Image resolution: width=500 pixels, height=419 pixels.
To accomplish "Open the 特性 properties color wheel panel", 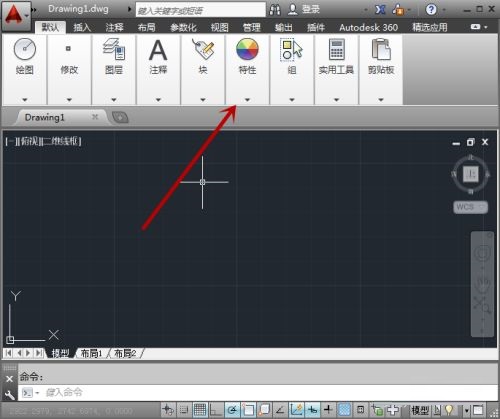I will 247,56.
